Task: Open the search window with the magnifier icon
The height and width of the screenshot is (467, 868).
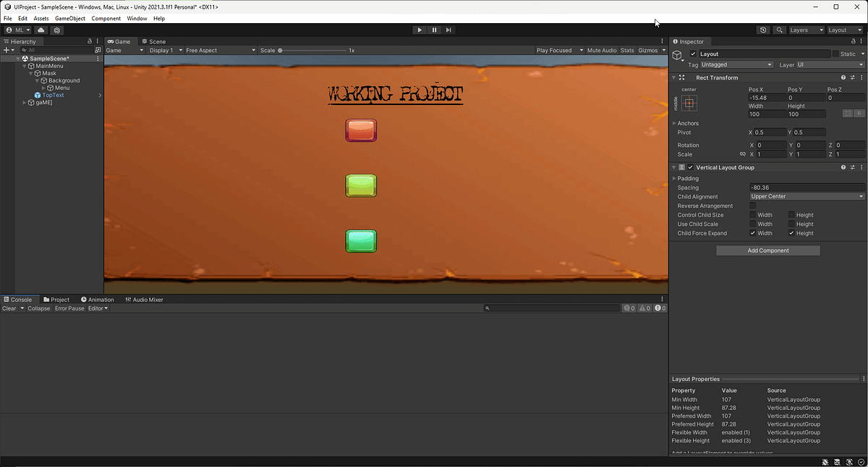Action: click(x=780, y=30)
